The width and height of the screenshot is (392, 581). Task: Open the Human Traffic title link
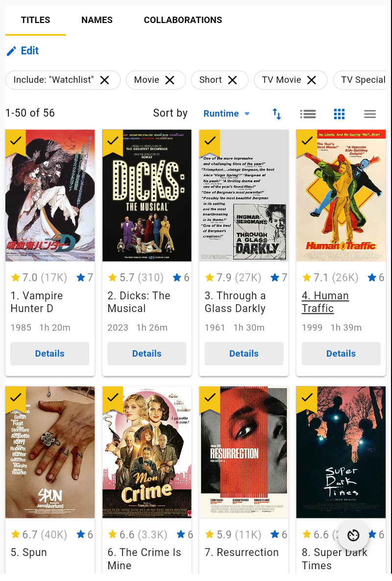325,301
